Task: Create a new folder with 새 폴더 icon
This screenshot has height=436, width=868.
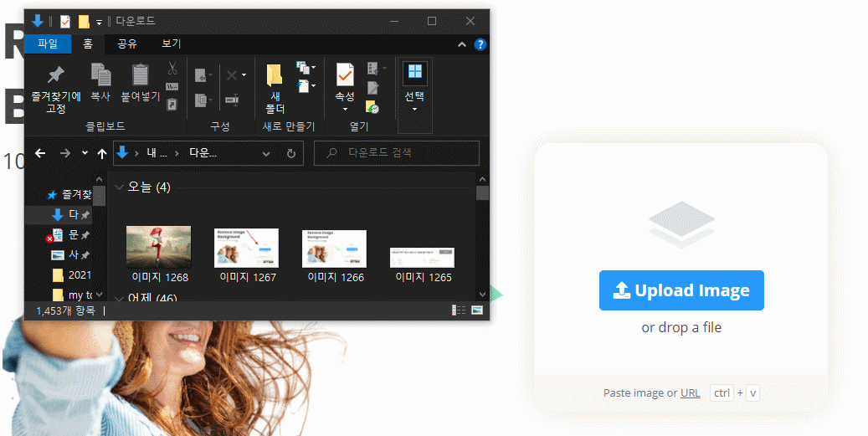Action: pyautogui.click(x=275, y=76)
